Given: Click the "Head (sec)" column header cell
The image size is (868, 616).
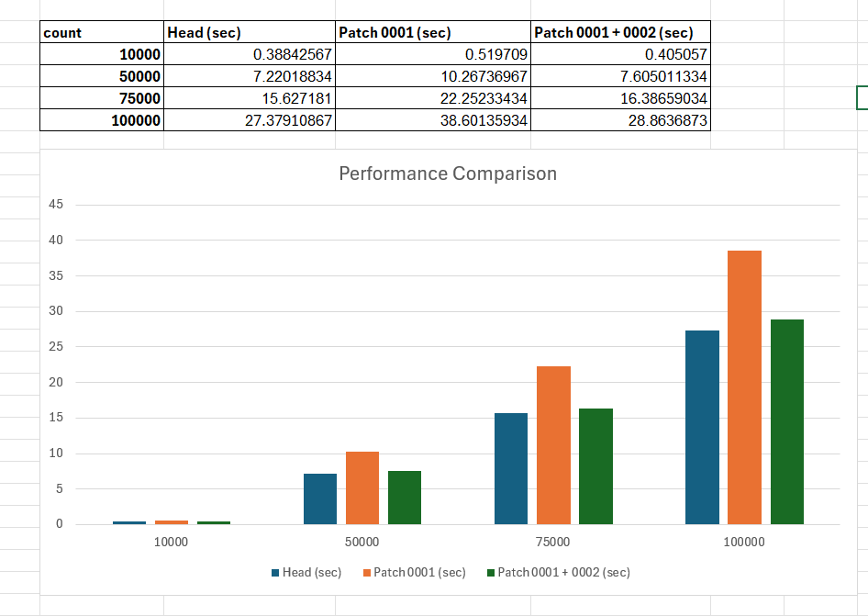Looking at the screenshot, I should [x=249, y=33].
